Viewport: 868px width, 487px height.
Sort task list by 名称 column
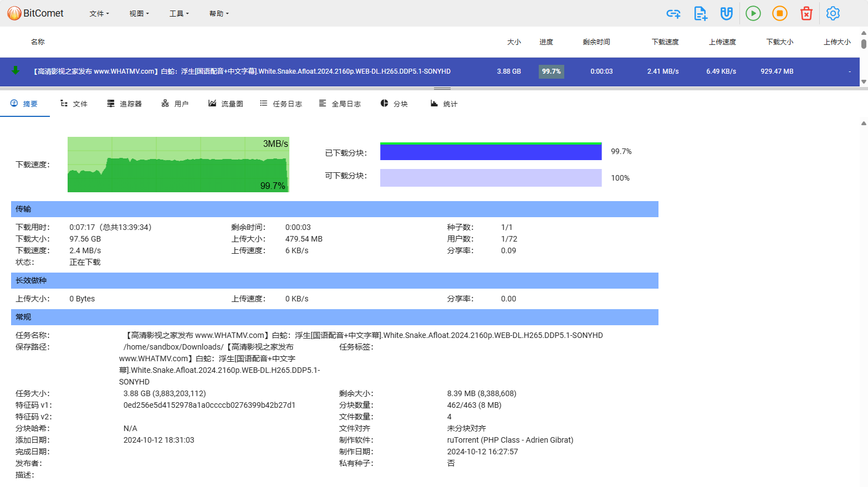coord(38,42)
